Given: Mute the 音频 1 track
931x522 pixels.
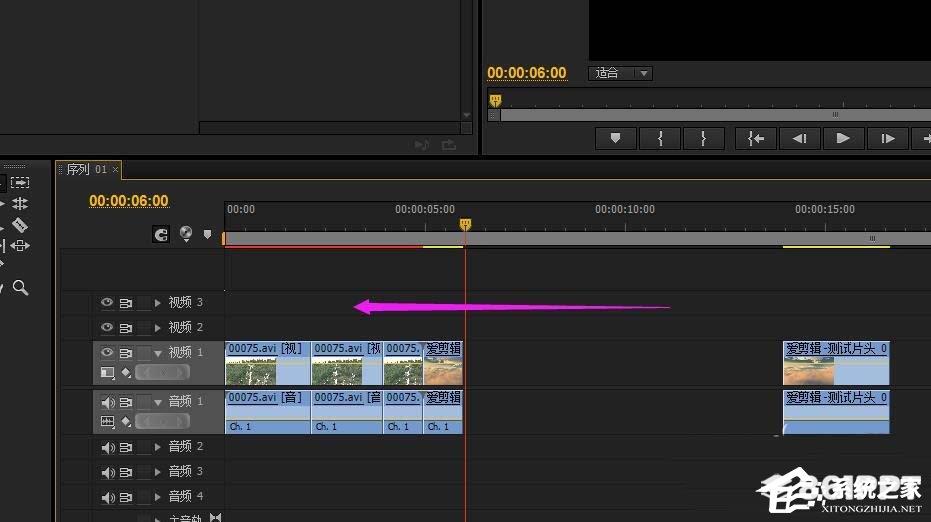Looking at the screenshot, I should click(107, 402).
